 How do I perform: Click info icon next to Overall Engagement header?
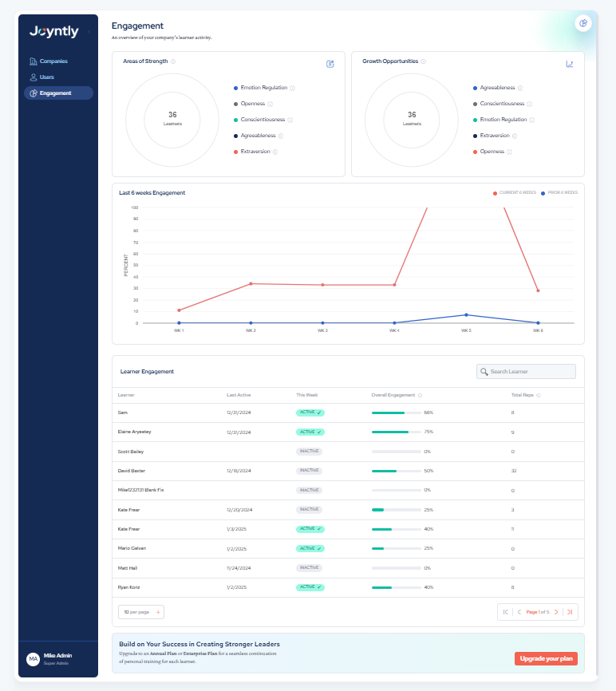(421, 395)
